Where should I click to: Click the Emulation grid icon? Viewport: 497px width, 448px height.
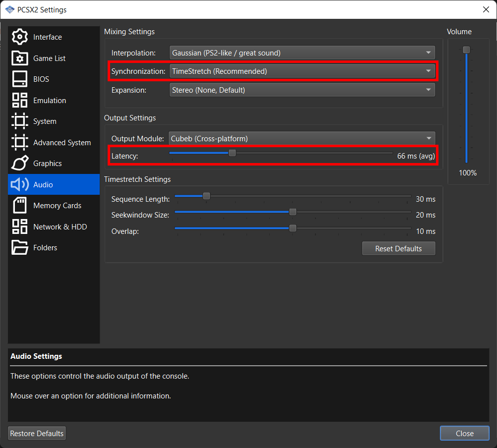20,100
